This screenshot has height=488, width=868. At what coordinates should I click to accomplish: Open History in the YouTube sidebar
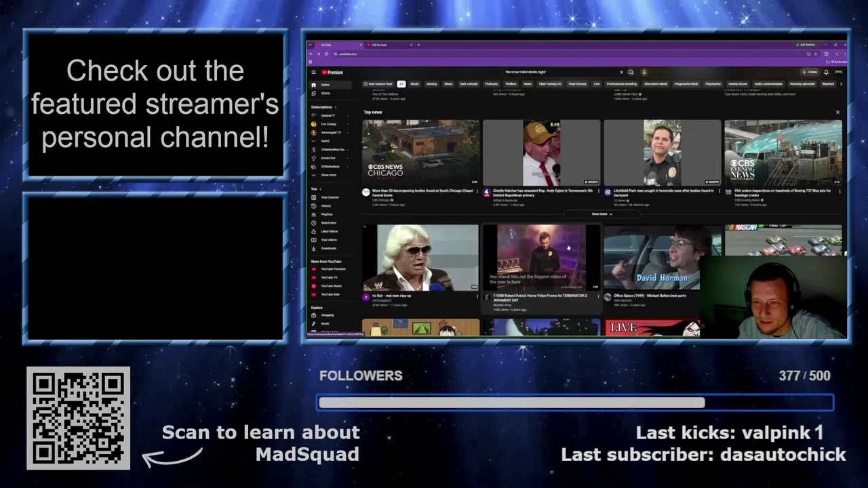tap(330, 205)
